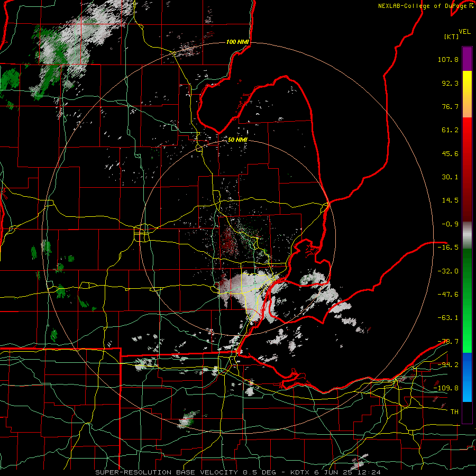
Task: Select the -63.1 velocity scale value
Action: coord(448,318)
